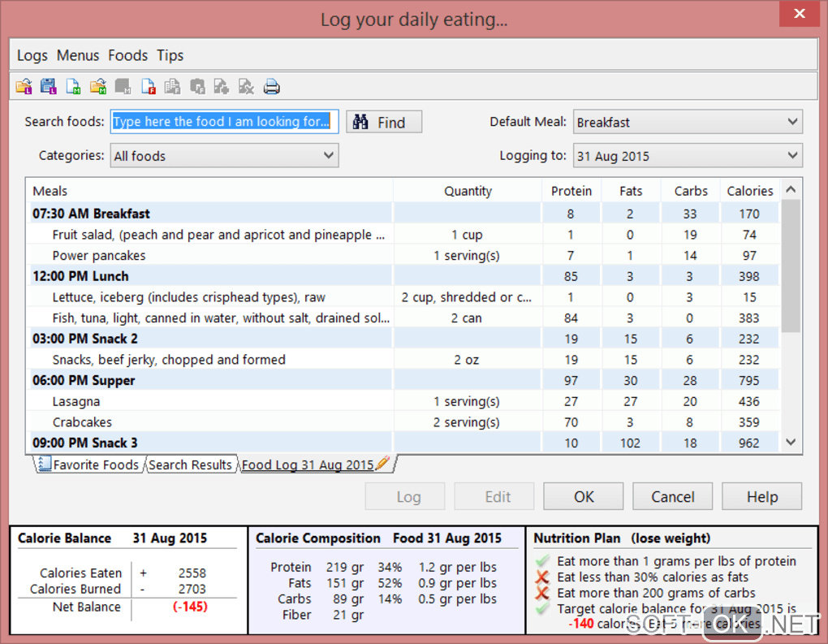
Task: Click the Help button
Action: 762,496
